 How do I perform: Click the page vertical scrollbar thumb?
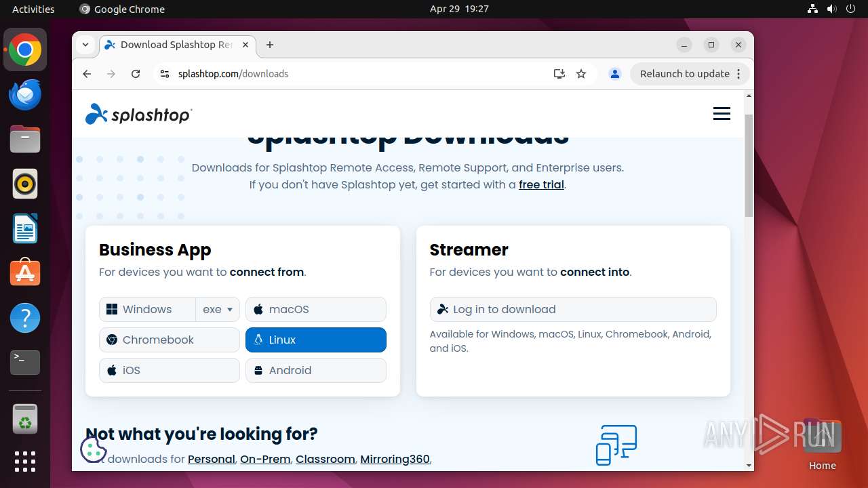coord(749,165)
